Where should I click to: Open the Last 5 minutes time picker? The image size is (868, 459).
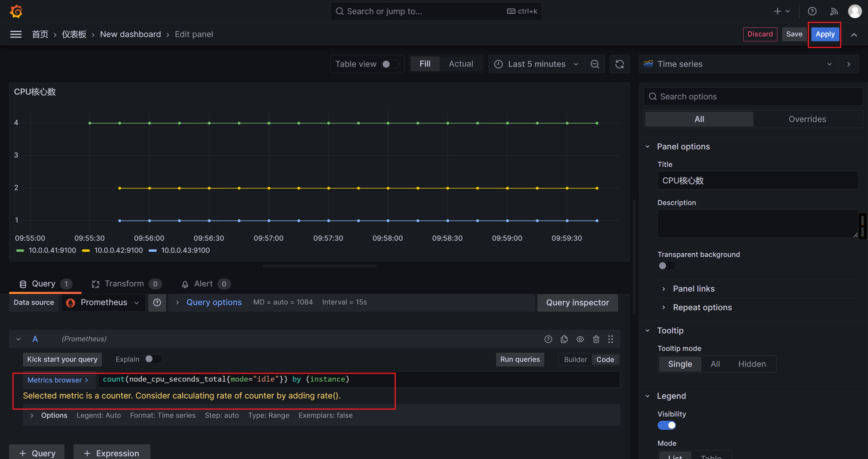point(536,64)
